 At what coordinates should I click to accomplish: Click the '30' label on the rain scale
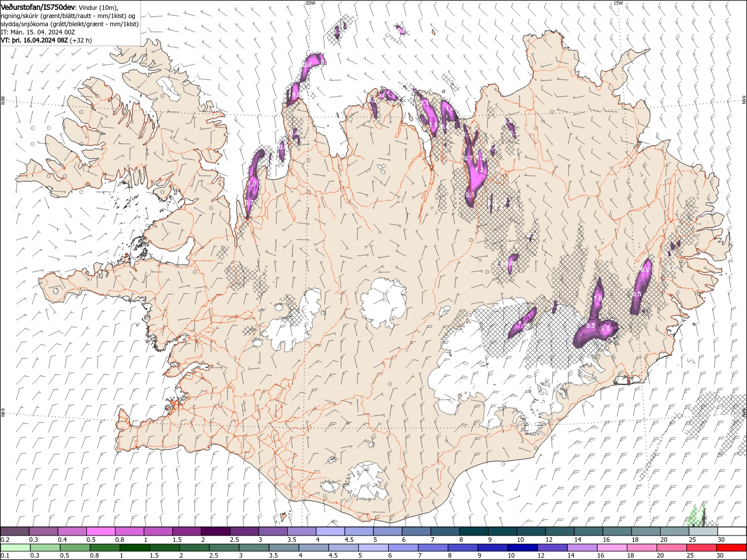coord(721,556)
